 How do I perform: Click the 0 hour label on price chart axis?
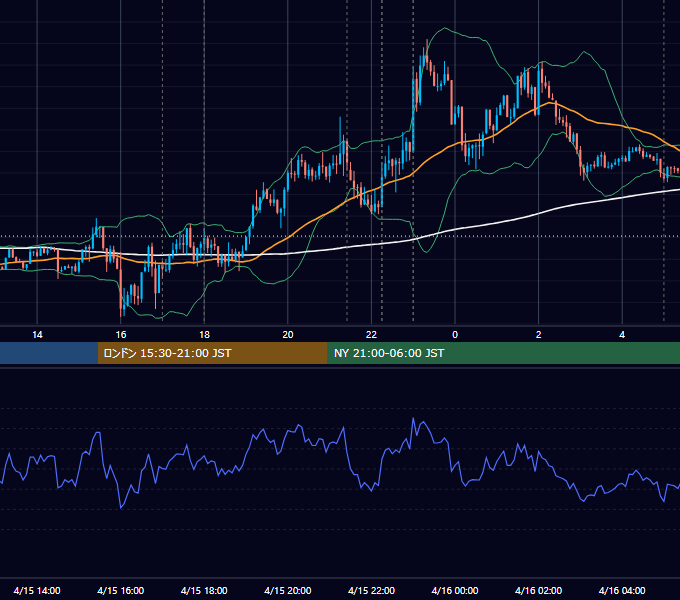[455, 335]
